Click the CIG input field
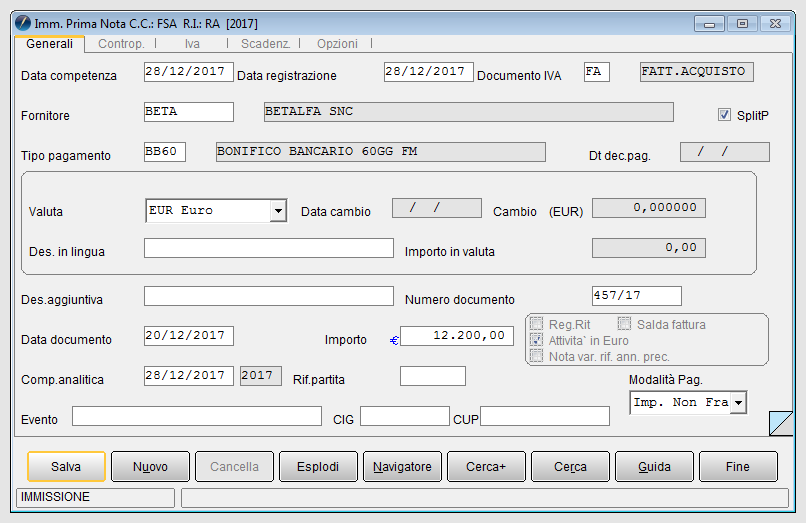This screenshot has height=523, width=806. click(x=405, y=416)
